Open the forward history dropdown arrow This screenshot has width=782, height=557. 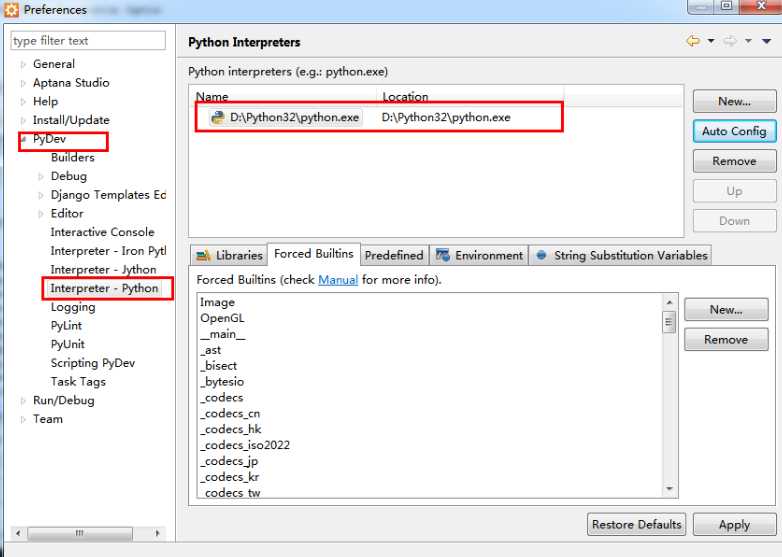(x=748, y=41)
